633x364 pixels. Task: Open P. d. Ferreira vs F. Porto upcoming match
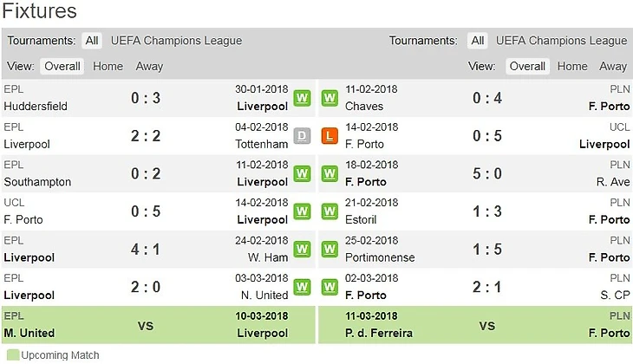tap(486, 325)
